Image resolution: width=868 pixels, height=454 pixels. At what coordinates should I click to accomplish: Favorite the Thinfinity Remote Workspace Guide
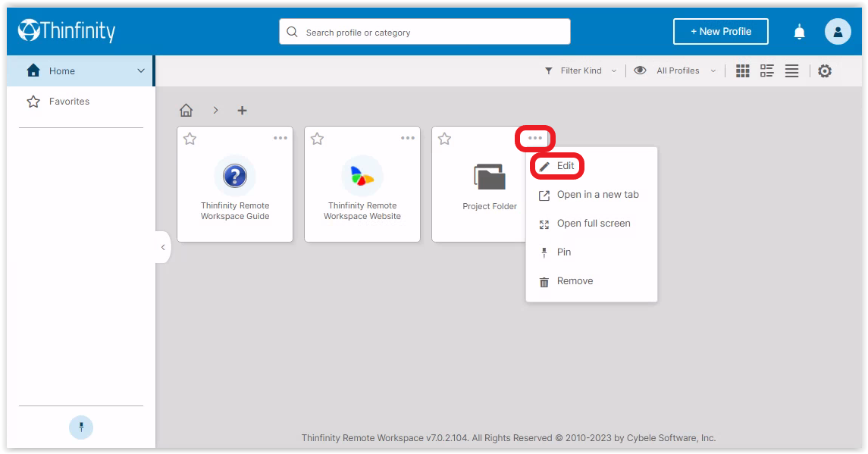pyautogui.click(x=190, y=139)
